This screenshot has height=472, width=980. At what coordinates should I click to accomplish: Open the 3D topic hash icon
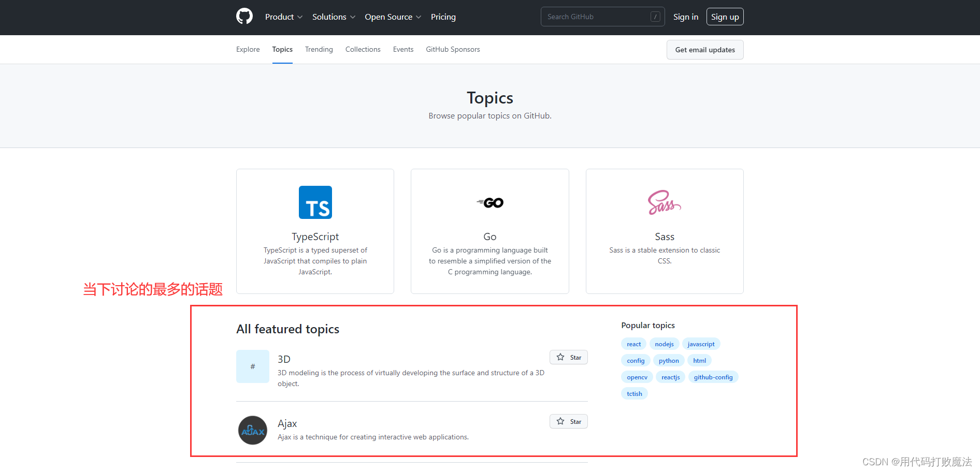[253, 366]
